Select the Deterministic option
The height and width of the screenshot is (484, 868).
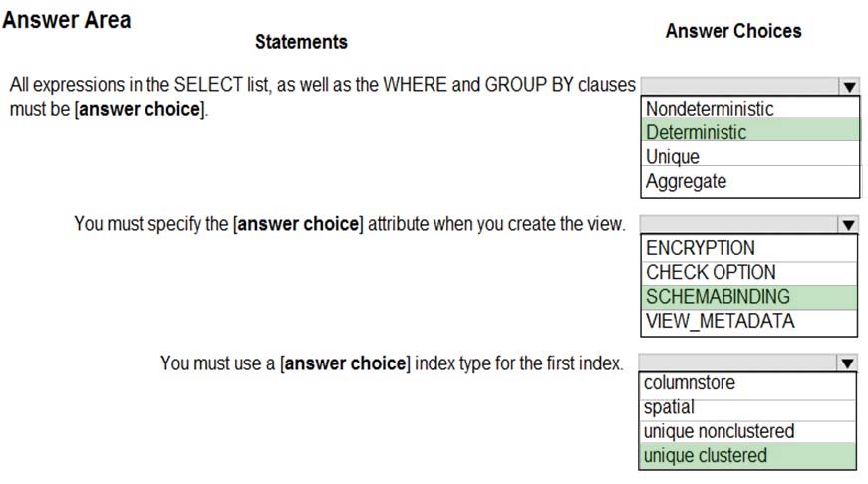[750, 132]
